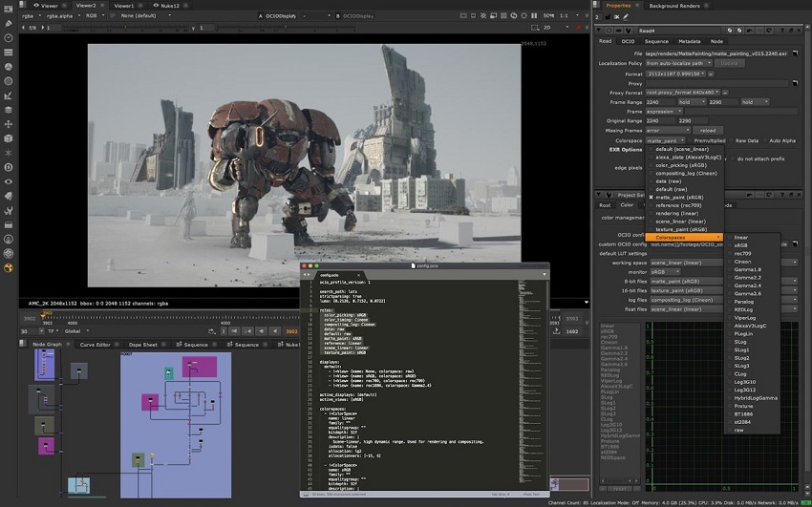
Task: Open the Merge nodes menu
Action: [x=9, y=110]
